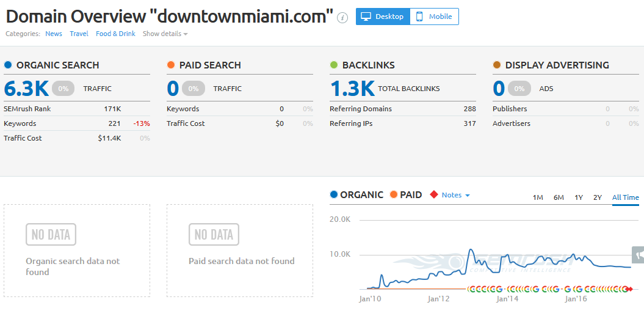This screenshot has width=644, height=316.
Task: Click the brown Display Advertising bullet icon
Action: coord(497,65)
